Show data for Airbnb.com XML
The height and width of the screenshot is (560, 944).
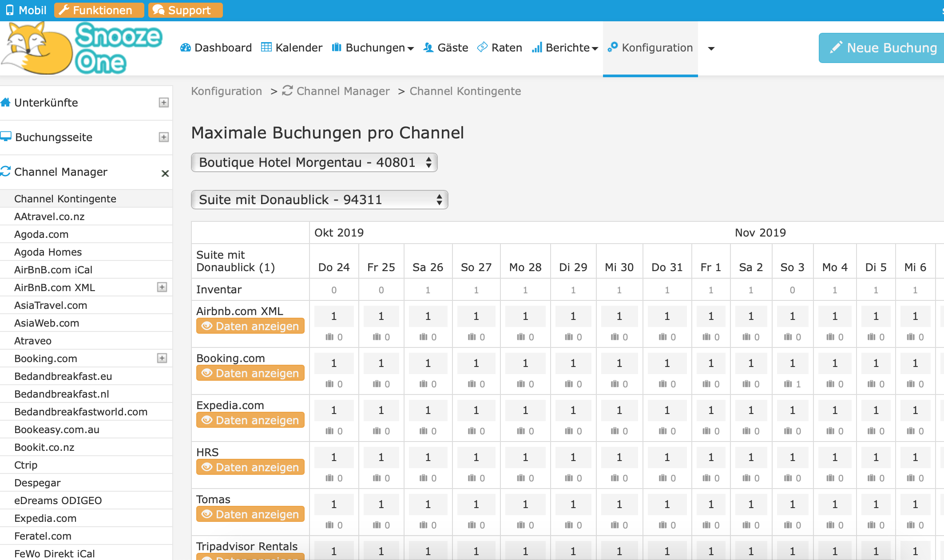pyautogui.click(x=250, y=326)
